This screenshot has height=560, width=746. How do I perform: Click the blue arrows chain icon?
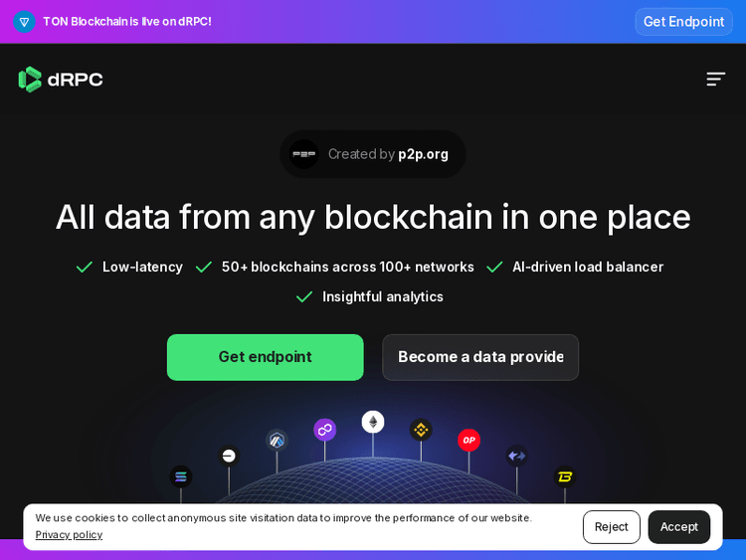(516, 456)
